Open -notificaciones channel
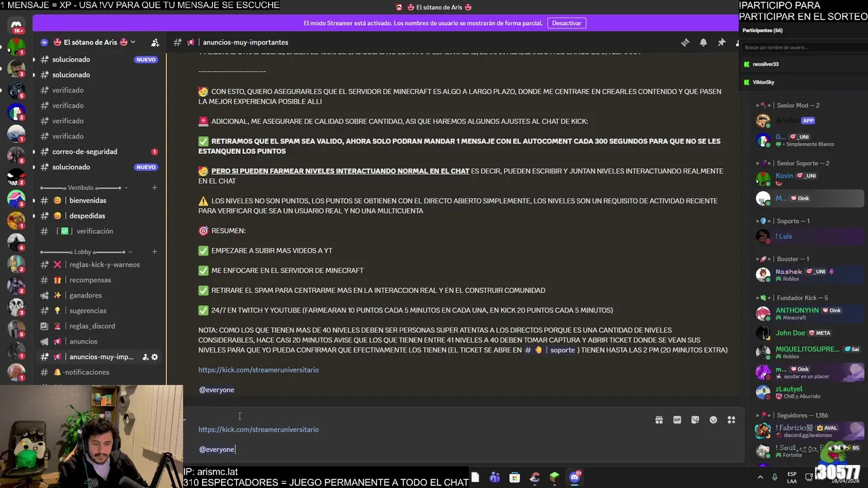Screen dimensions: 868x488 [99, 372]
